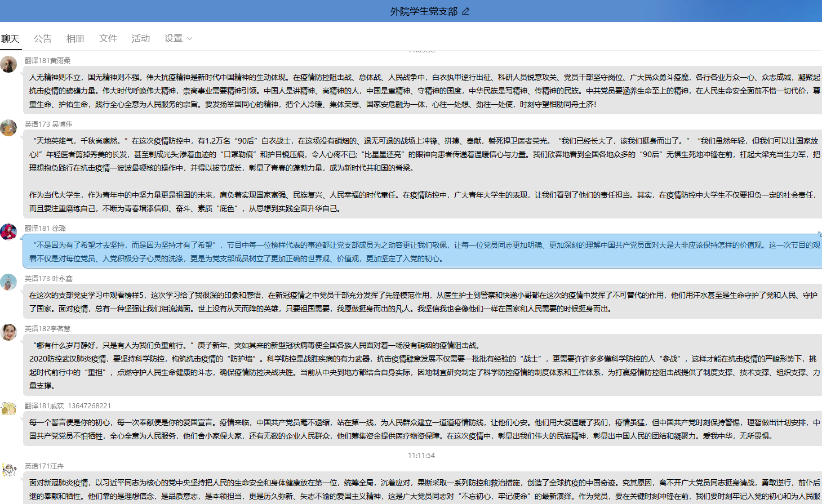This screenshot has width=822, height=504.
Task: Open the 活动 tab
Action: click(x=140, y=38)
